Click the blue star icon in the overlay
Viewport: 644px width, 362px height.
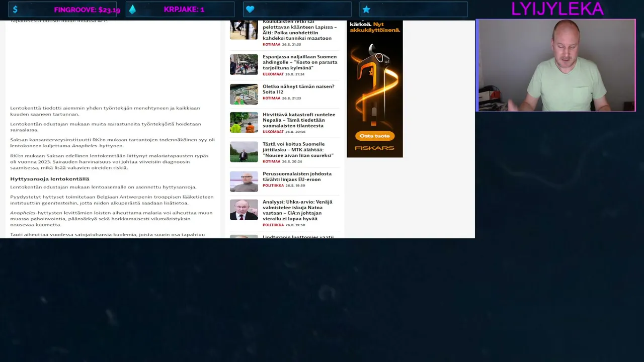pos(366,10)
